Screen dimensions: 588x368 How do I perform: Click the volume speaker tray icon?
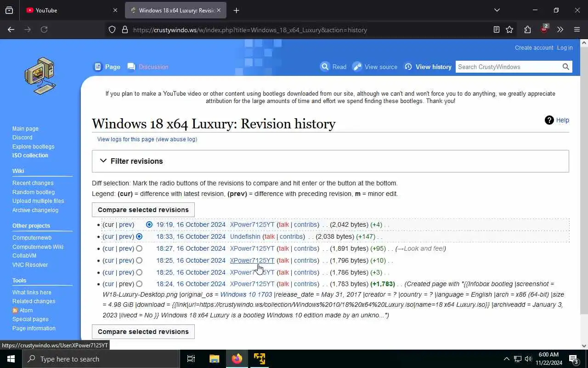tap(528, 359)
